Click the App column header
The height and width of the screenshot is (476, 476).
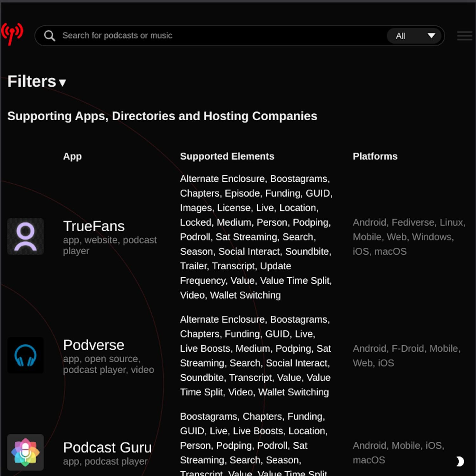72,156
